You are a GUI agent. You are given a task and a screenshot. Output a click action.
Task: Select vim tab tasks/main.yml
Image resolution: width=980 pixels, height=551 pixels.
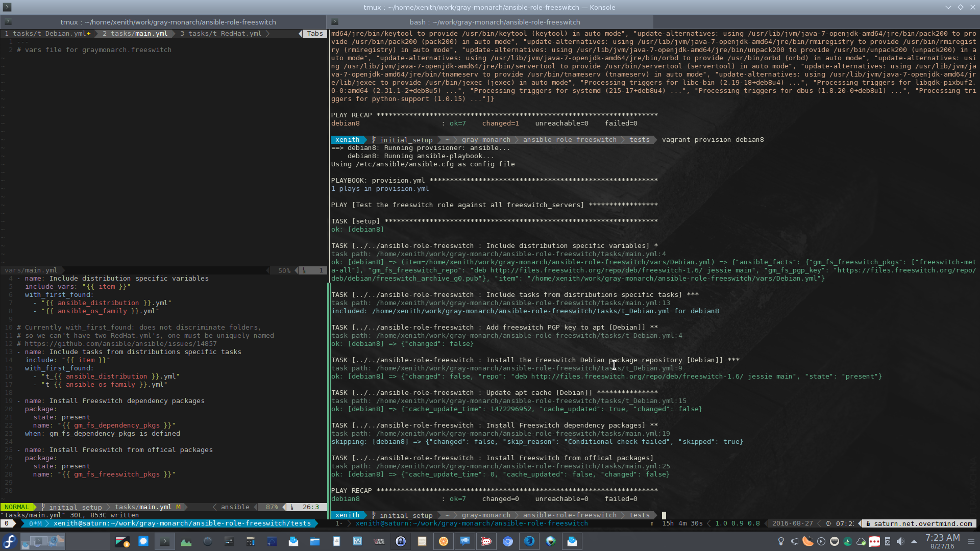tap(135, 34)
